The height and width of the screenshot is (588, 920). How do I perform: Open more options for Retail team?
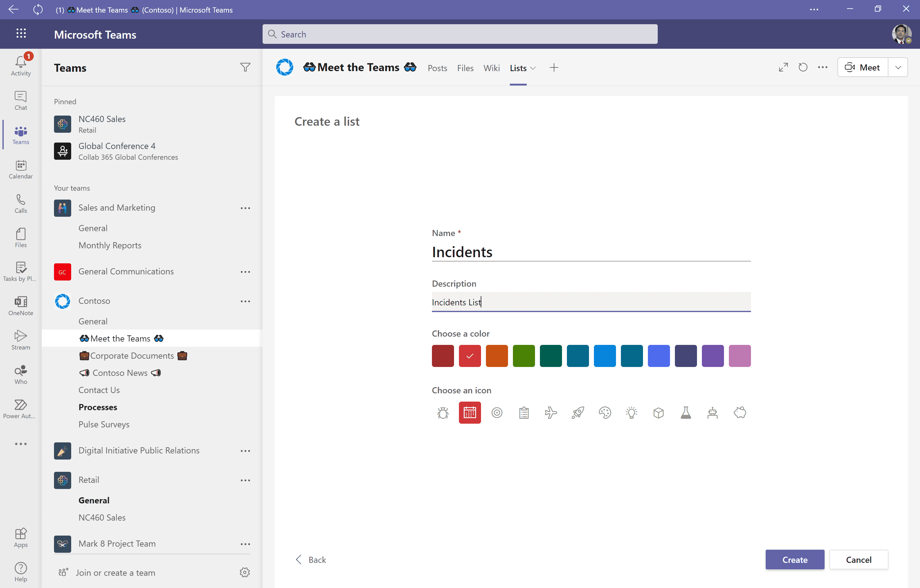245,480
